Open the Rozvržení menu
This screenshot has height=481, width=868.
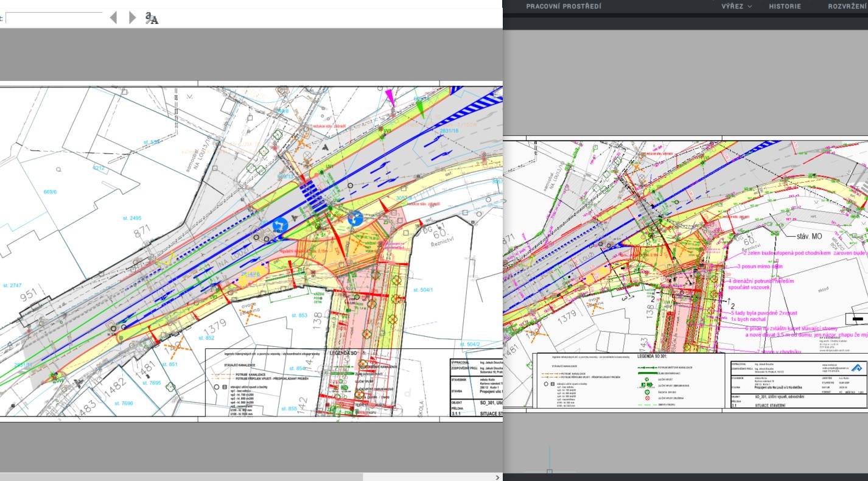coord(847,6)
